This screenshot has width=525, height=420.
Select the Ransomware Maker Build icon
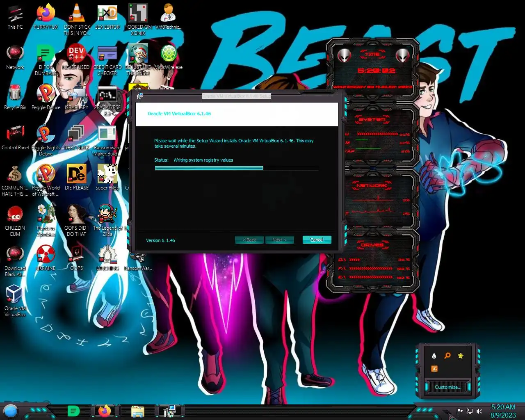coord(107,140)
